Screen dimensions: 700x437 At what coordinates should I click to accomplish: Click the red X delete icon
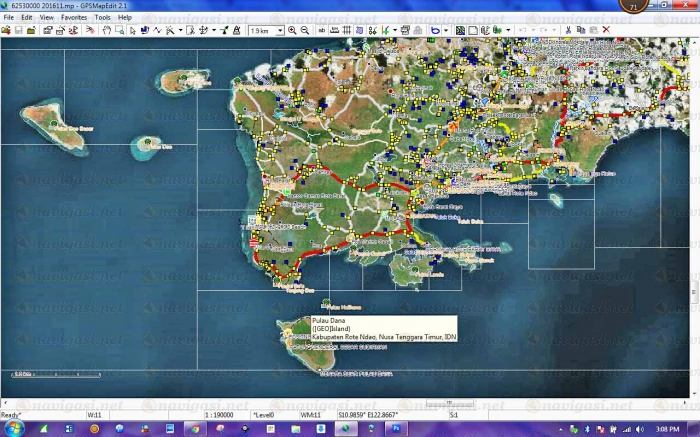pos(606,30)
